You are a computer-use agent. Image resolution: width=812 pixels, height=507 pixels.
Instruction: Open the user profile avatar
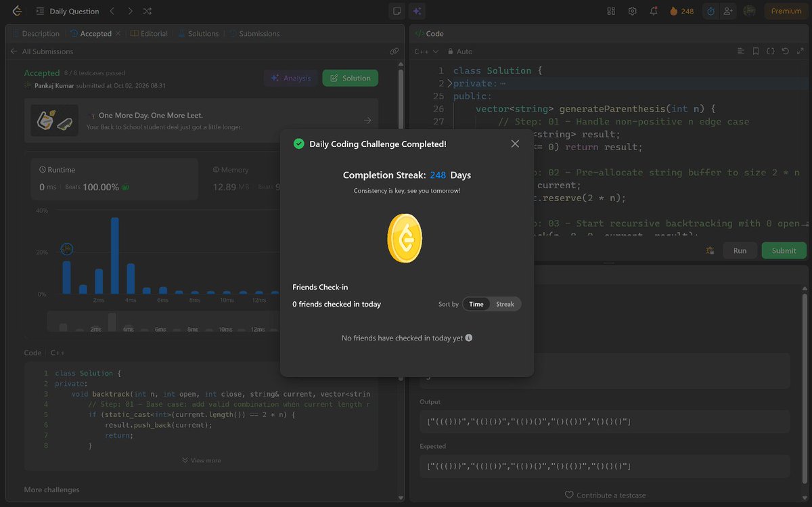749,11
